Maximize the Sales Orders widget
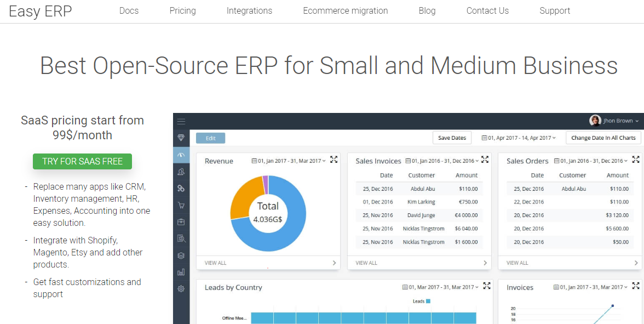This screenshot has height=324, width=644. [636, 160]
